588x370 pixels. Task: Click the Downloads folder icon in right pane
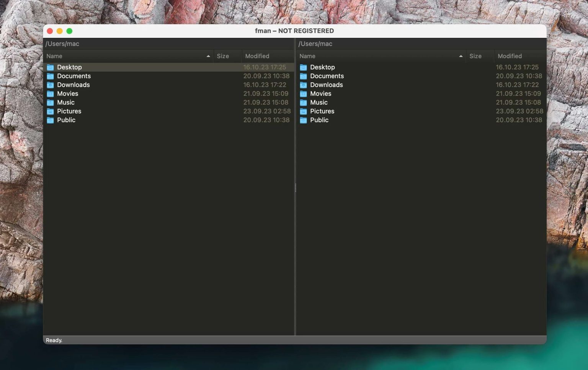303,85
